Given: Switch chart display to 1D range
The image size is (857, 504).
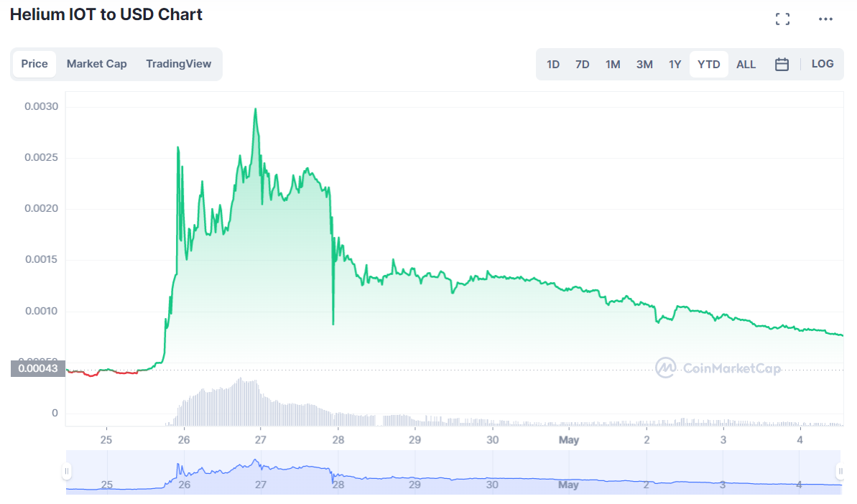Looking at the screenshot, I should point(553,64).
